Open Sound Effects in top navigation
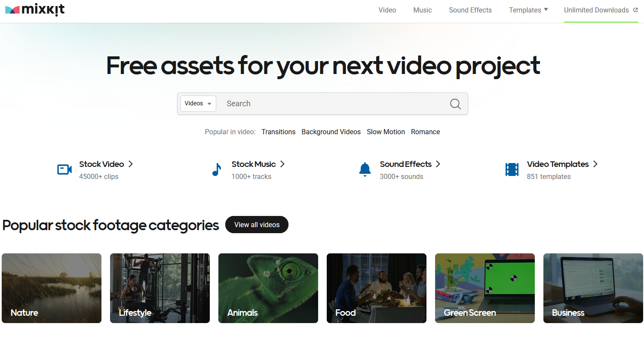Screen dimensions: 644x342 click(470, 10)
